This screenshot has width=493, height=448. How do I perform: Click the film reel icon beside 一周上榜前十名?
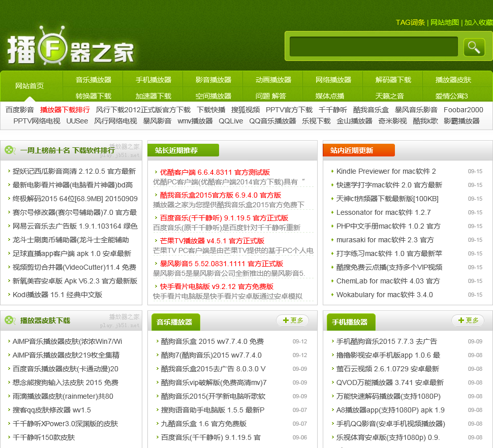(x=10, y=150)
